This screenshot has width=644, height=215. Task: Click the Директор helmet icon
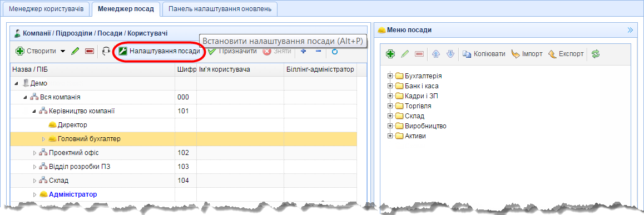click(x=52, y=125)
